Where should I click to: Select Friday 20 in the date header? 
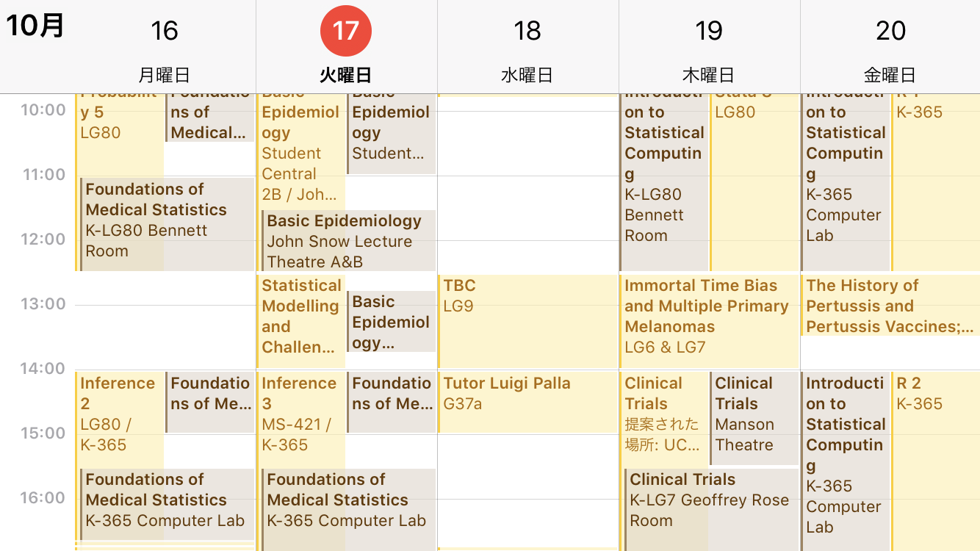tap(890, 31)
